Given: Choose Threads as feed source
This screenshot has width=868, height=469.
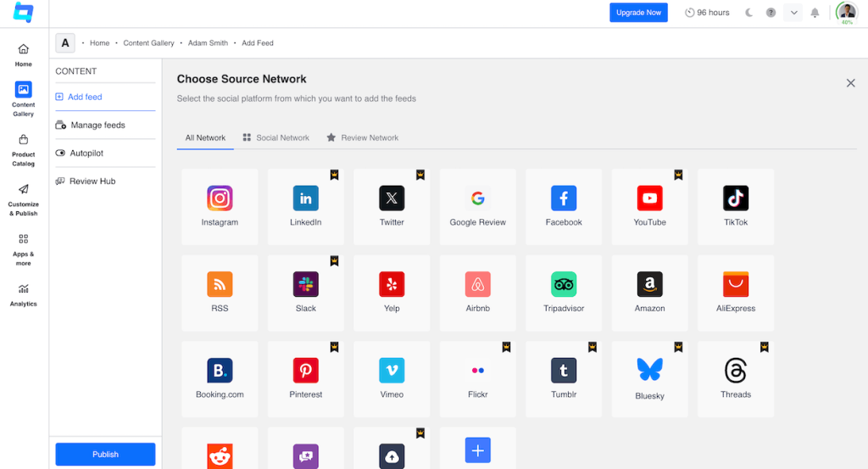Looking at the screenshot, I should click(736, 379).
